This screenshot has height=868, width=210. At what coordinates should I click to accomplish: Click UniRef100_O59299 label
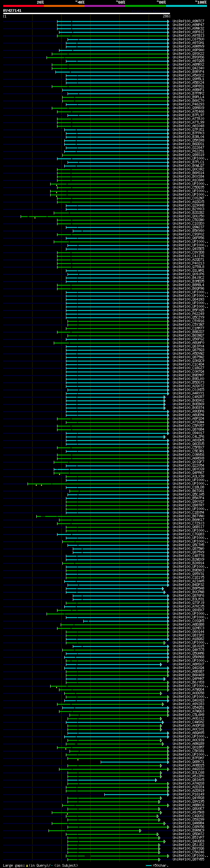click(x=188, y=819)
